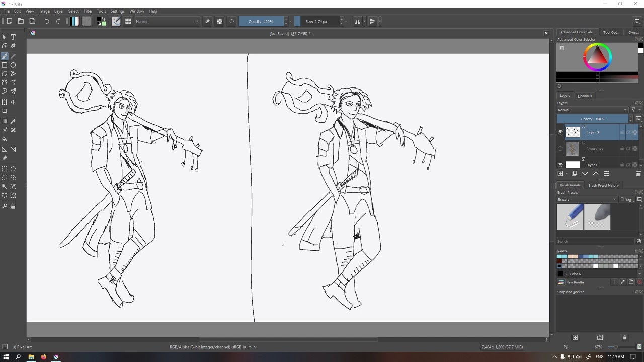Hide Layer 2 using its eye icon

coord(560,132)
